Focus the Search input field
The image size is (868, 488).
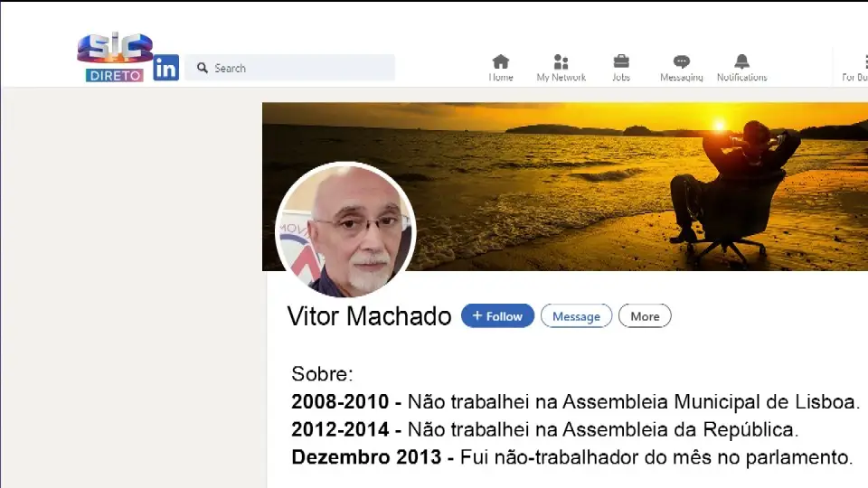(x=290, y=68)
